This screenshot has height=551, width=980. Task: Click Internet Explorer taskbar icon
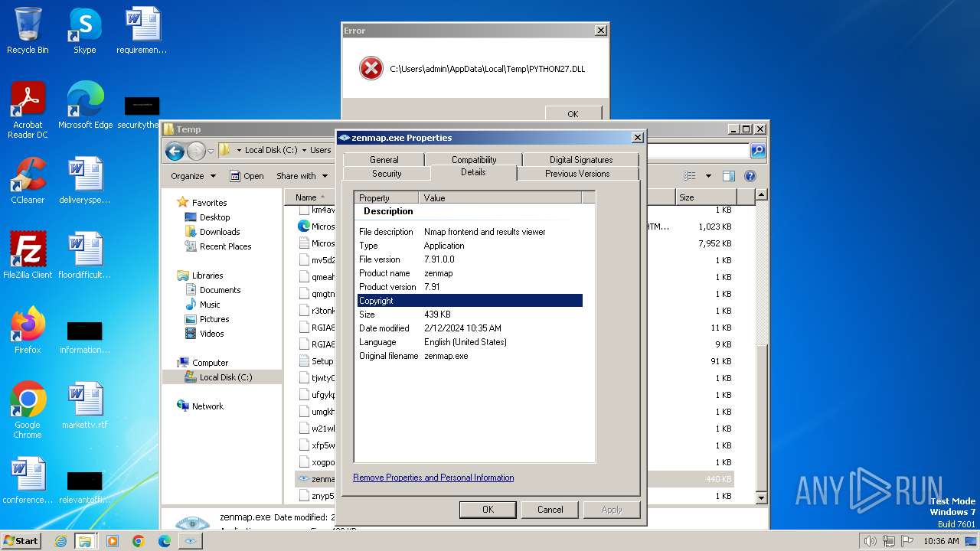(61, 541)
